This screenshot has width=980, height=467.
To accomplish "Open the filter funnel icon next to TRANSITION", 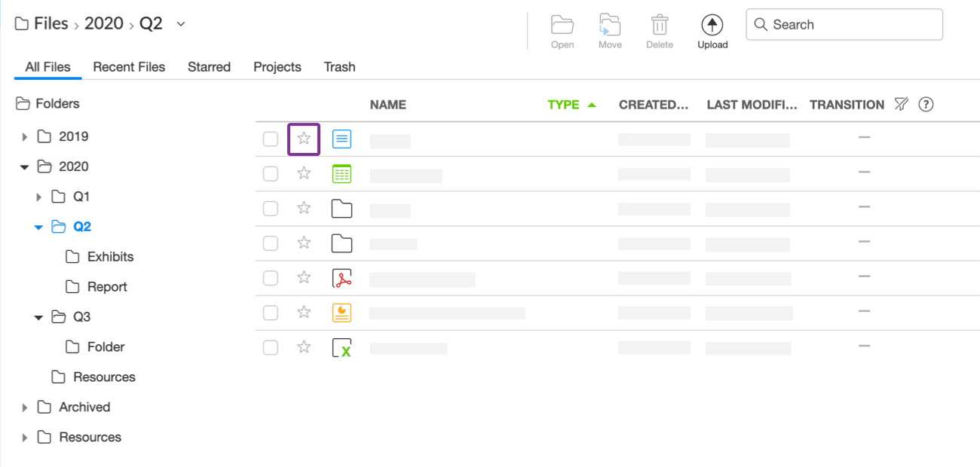I will point(901,104).
